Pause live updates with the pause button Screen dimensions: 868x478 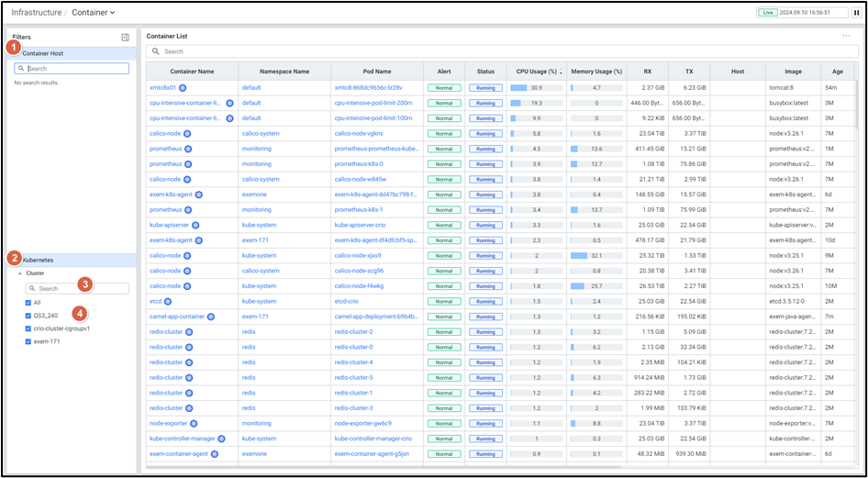pos(856,13)
